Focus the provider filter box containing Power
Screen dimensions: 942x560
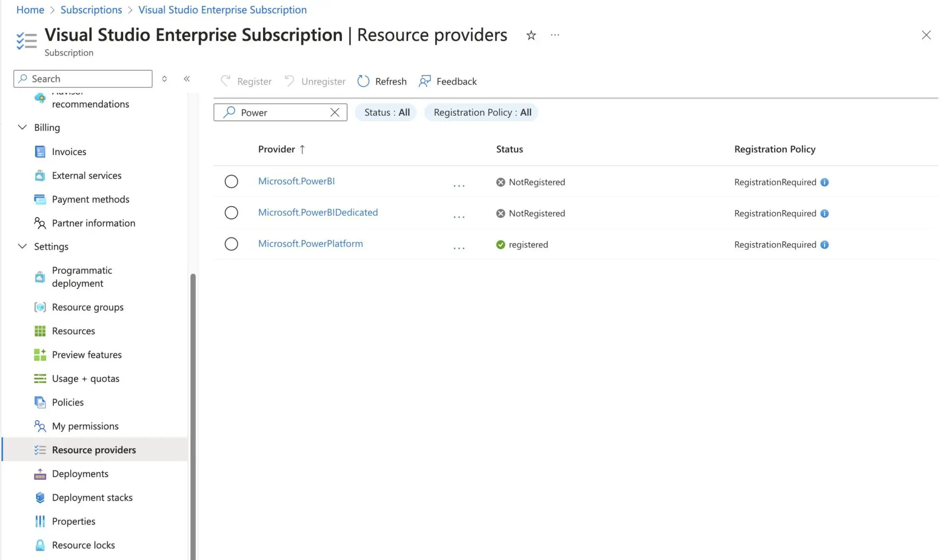tap(280, 112)
